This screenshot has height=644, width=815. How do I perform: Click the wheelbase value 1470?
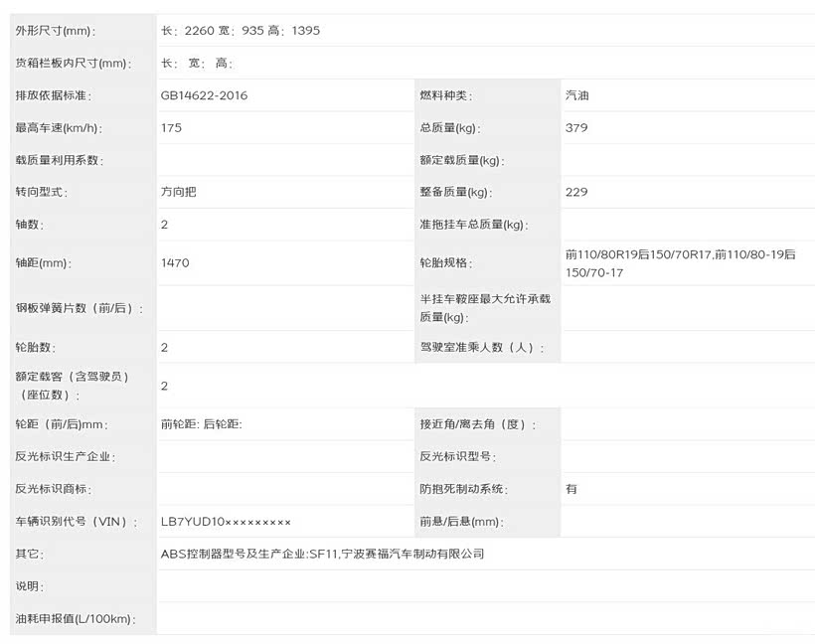tap(175, 263)
